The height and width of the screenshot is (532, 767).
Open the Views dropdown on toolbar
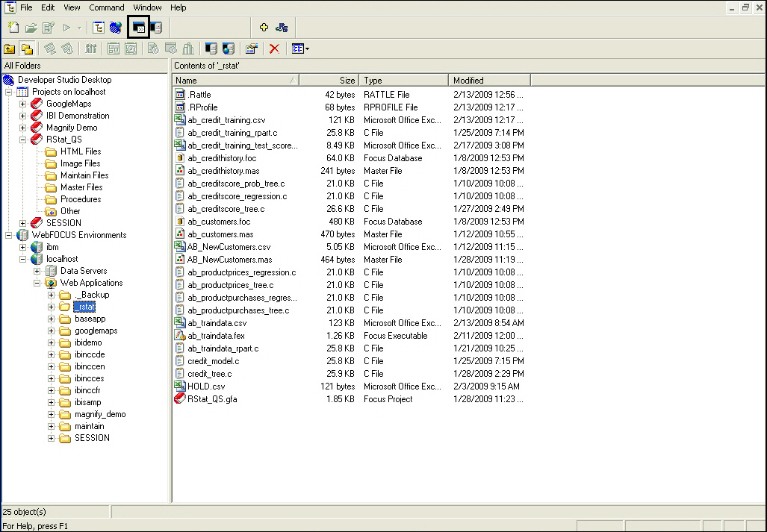[300, 48]
